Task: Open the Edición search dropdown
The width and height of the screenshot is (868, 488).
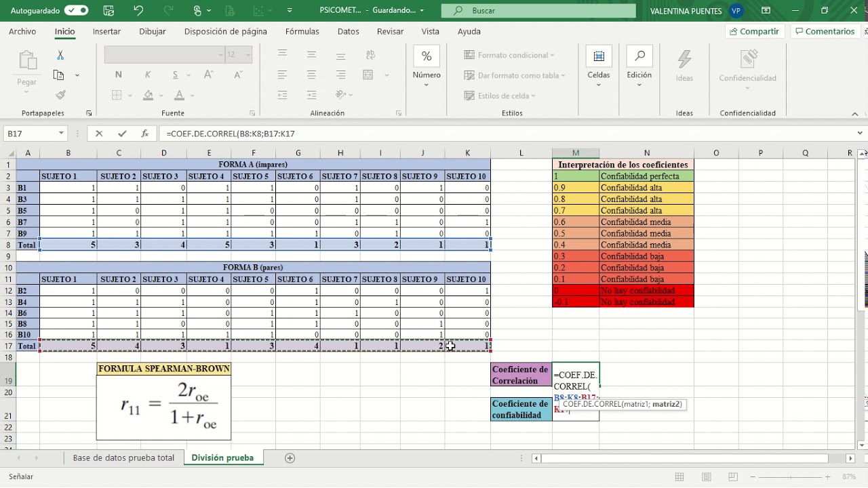Action: [639, 66]
